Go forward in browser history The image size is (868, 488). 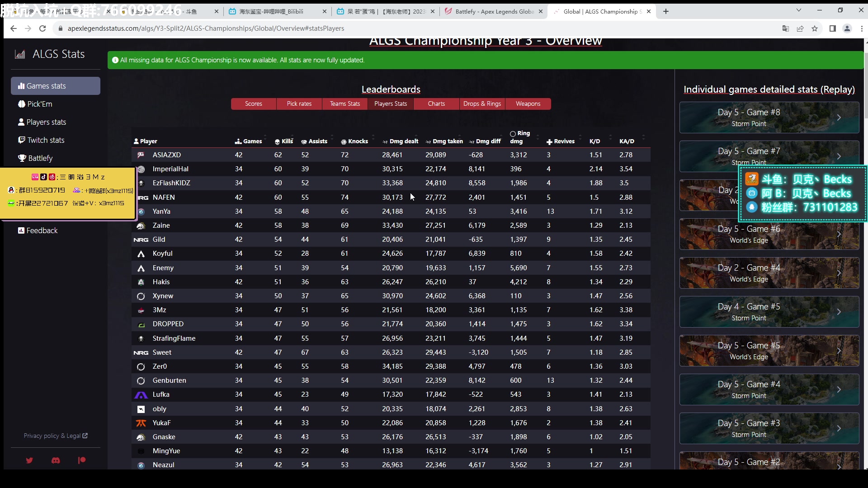pos(28,28)
